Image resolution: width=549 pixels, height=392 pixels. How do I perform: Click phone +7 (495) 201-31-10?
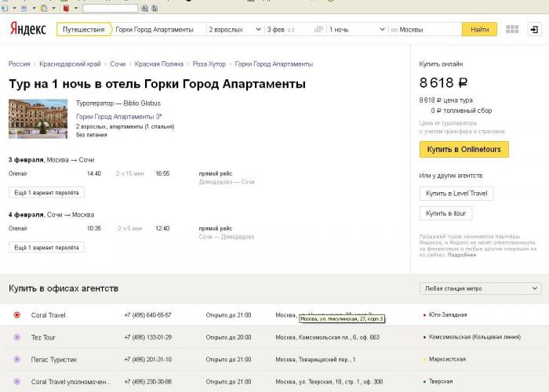tap(147, 359)
